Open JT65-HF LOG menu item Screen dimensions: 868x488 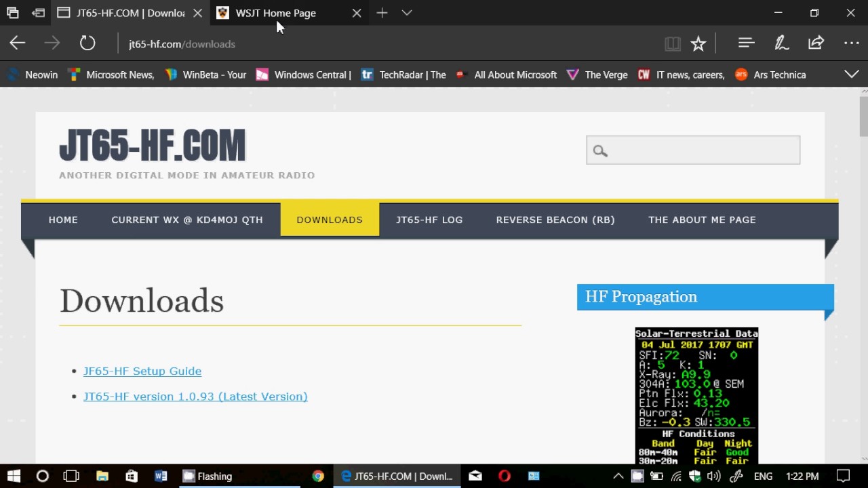429,220
